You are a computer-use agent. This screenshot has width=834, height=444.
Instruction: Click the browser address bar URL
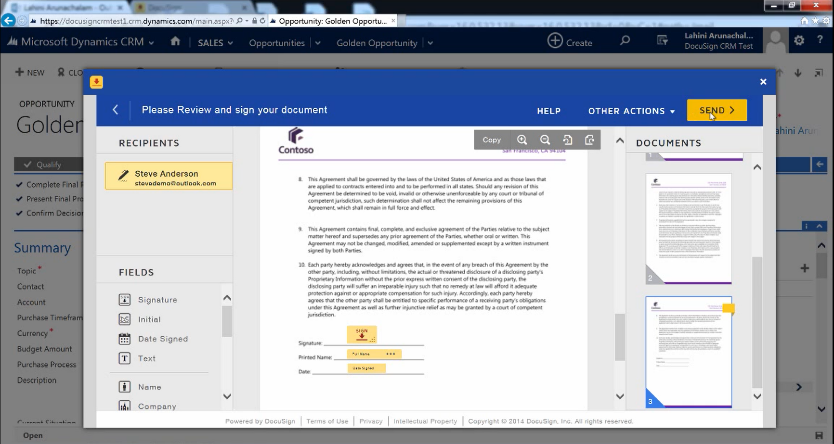pyautogui.click(x=137, y=21)
